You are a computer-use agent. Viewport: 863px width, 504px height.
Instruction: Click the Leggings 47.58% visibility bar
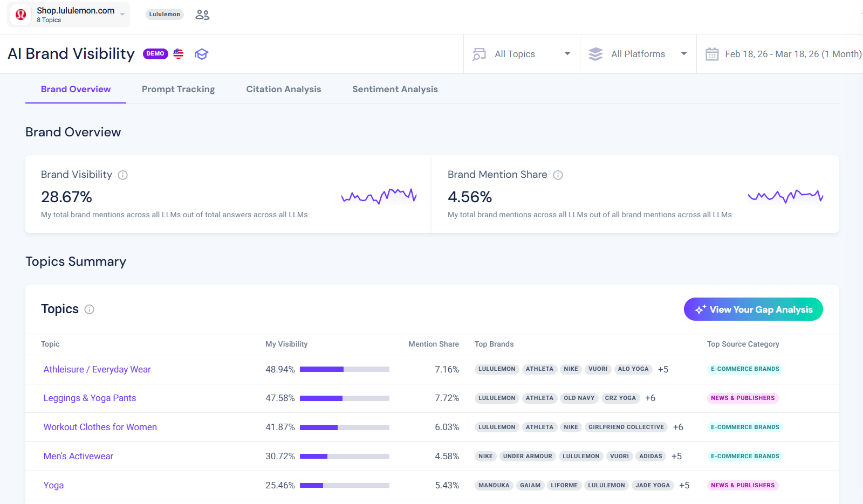point(345,398)
